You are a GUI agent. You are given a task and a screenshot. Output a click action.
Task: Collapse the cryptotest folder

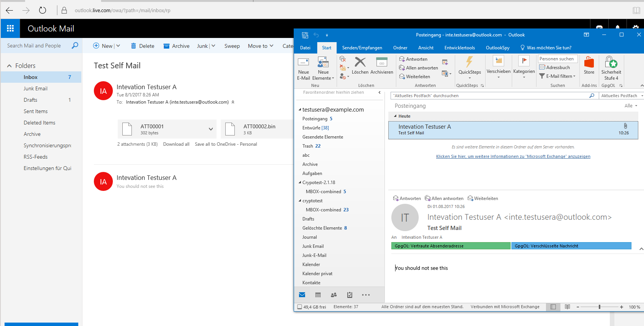click(x=300, y=201)
